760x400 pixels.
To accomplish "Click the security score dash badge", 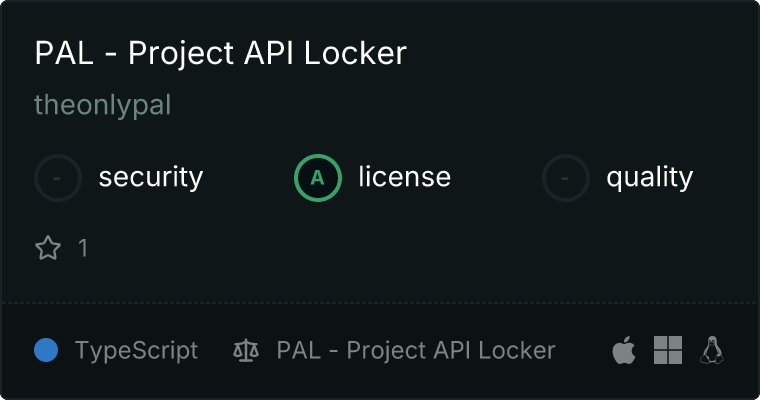I will (x=58, y=178).
